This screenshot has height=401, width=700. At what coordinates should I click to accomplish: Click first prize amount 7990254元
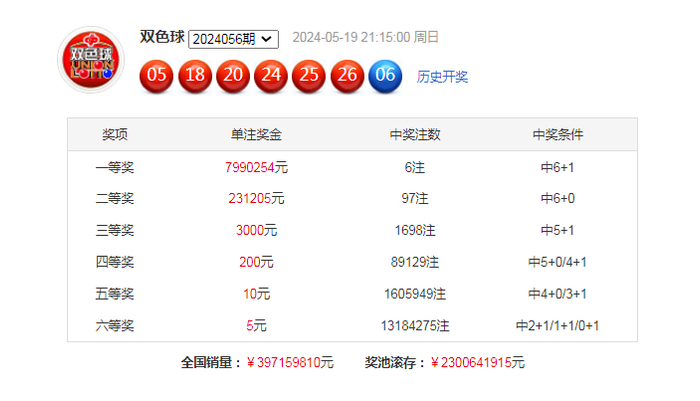click(256, 167)
